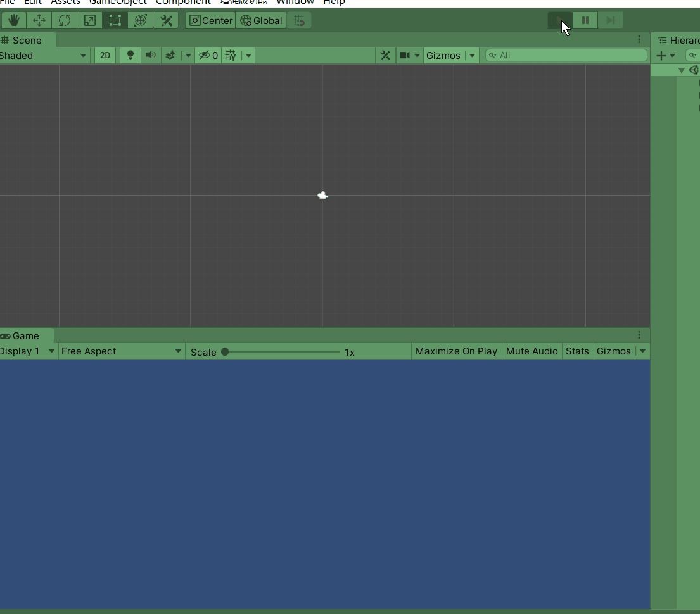Open the Component menu

click(x=183, y=3)
